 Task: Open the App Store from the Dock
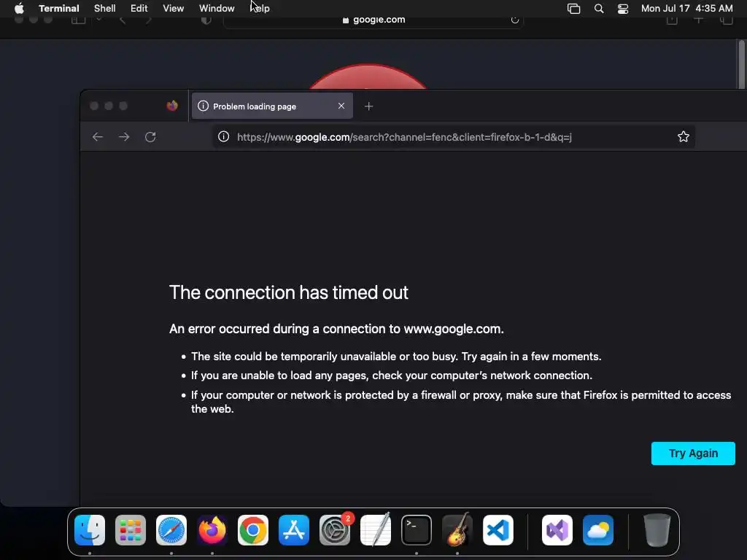click(293, 530)
